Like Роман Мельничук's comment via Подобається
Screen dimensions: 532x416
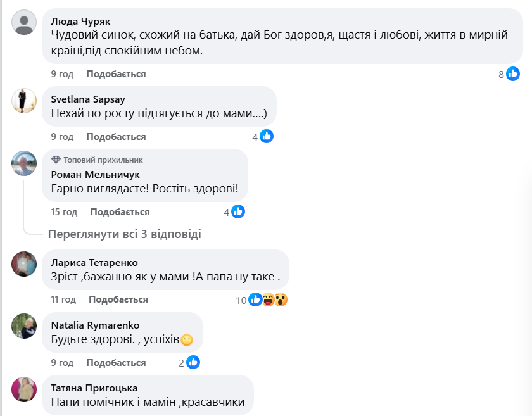coord(120,212)
